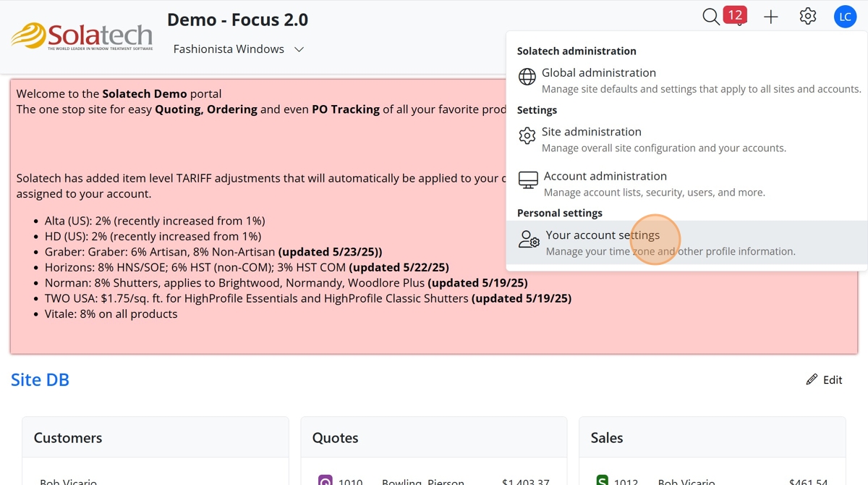
Task: Click the Demo - Focus 2.0 title
Action: point(237,20)
